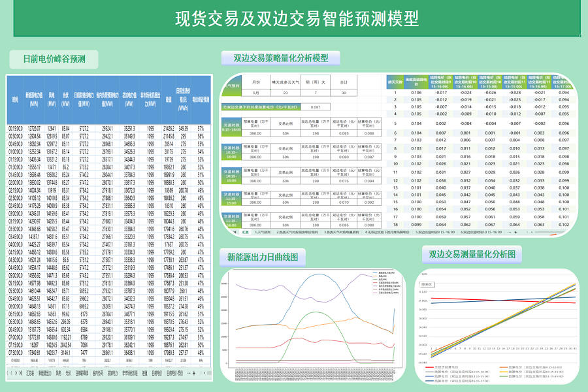Click the red 无双边结算电价 legend marker

coord(429,367)
